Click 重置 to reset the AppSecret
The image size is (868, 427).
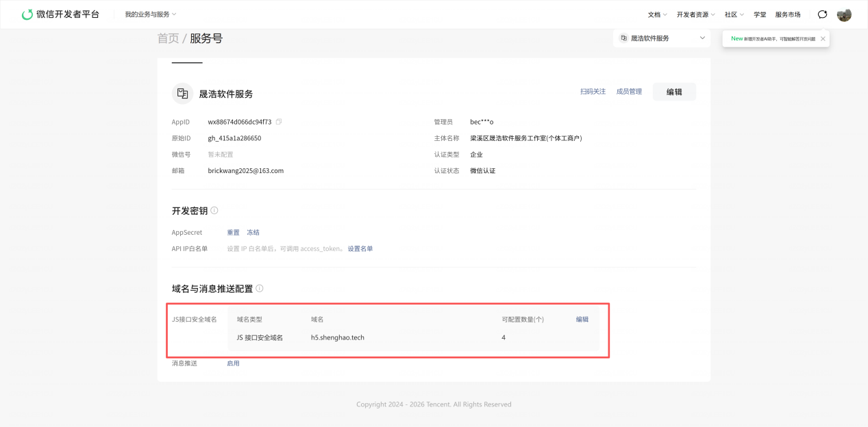(x=234, y=233)
